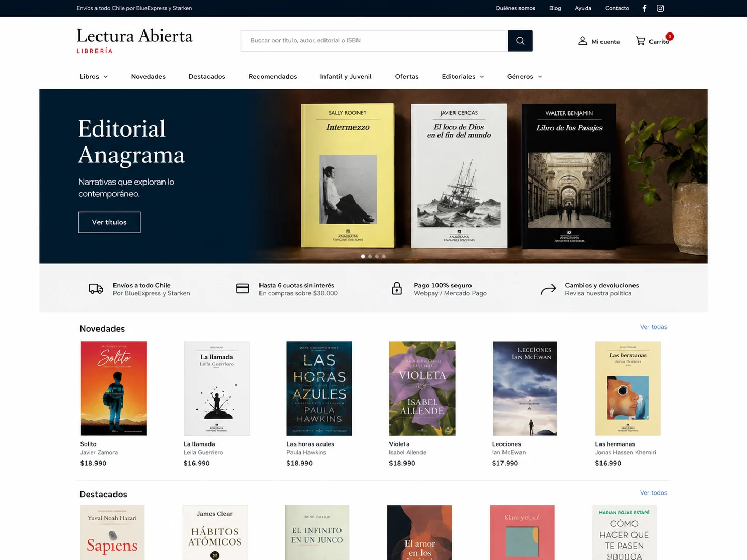Click the user account icon
Viewport: 747px width, 560px height.
coord(582,41)
